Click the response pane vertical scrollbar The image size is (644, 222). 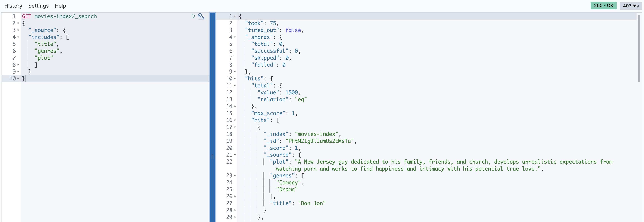coord(639,49)
